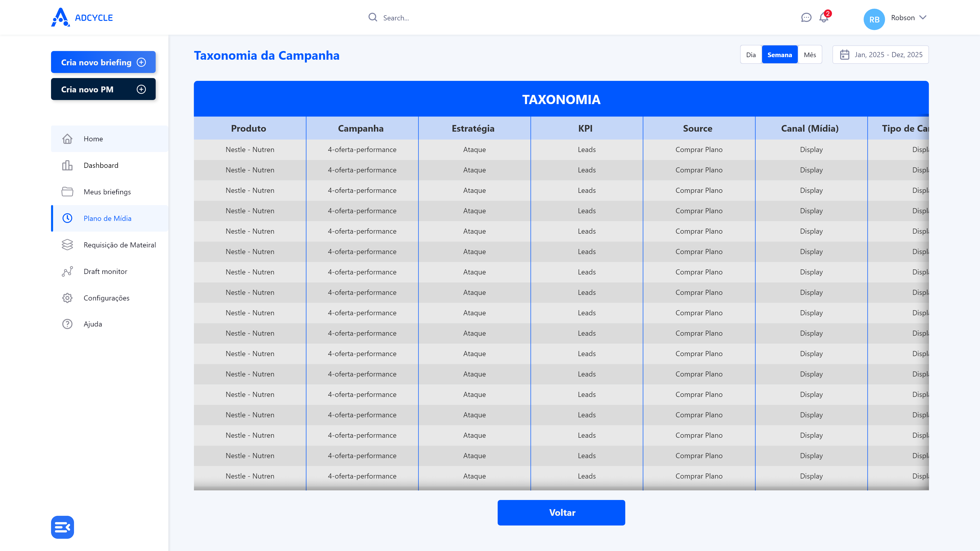Open the chat messages icon
The height and width of the screenshot is (551, 980).
coord(806,18)
